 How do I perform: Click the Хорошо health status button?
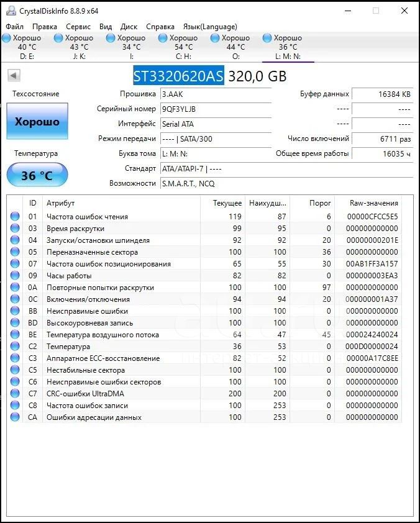37,121
